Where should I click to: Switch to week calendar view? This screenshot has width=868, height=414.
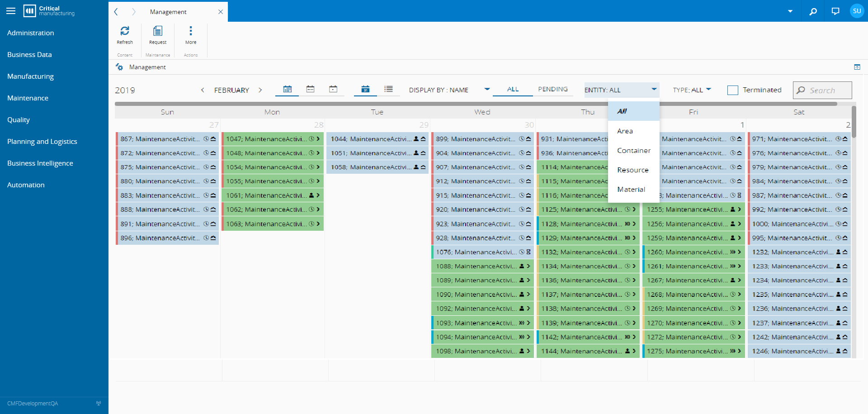(x=310, y=89)
